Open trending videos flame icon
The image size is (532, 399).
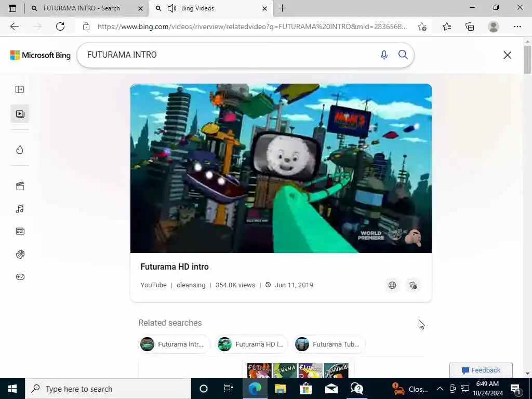pos(20,150)
